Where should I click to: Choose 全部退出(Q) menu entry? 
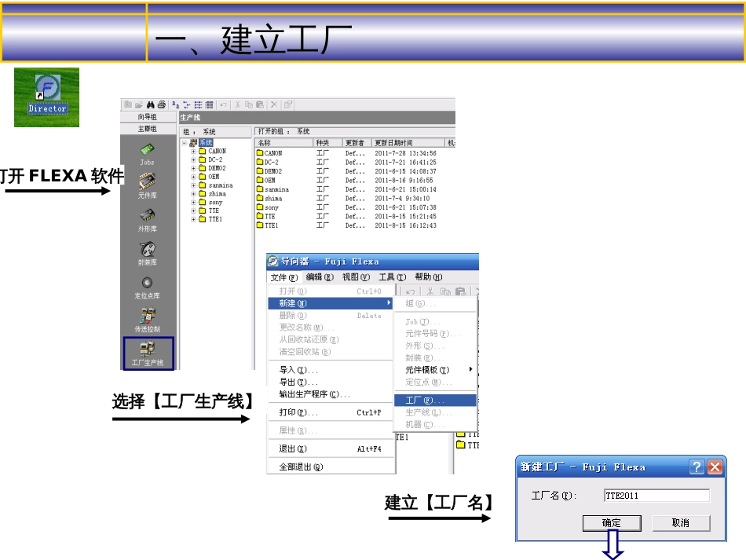(330, 467)
